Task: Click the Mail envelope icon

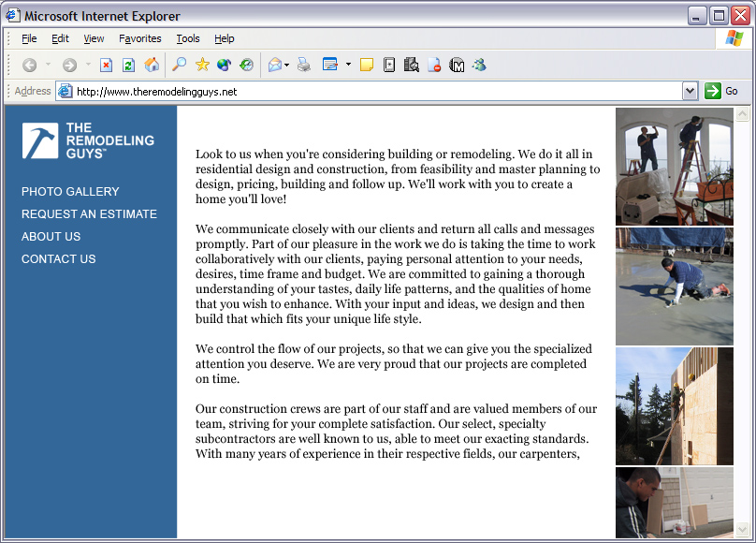Action: [275, 66]
